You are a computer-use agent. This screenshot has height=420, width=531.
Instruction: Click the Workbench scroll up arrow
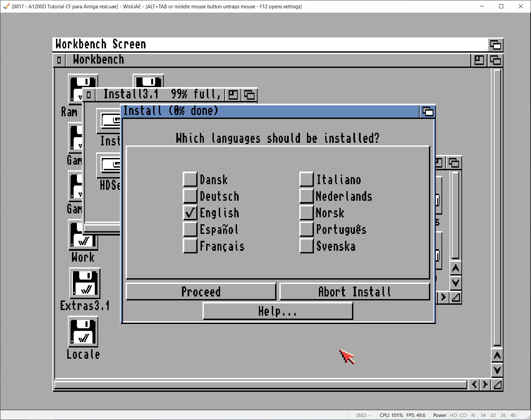click(497, 356)
